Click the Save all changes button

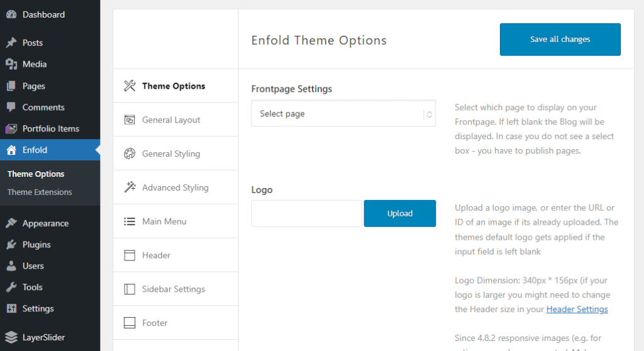560,40
